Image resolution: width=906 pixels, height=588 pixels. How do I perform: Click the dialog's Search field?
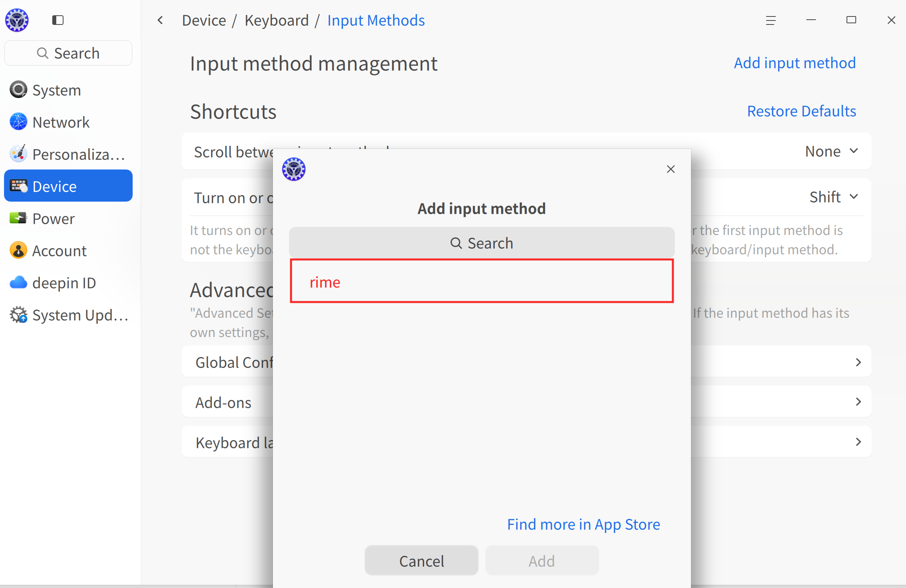[482, 243]
